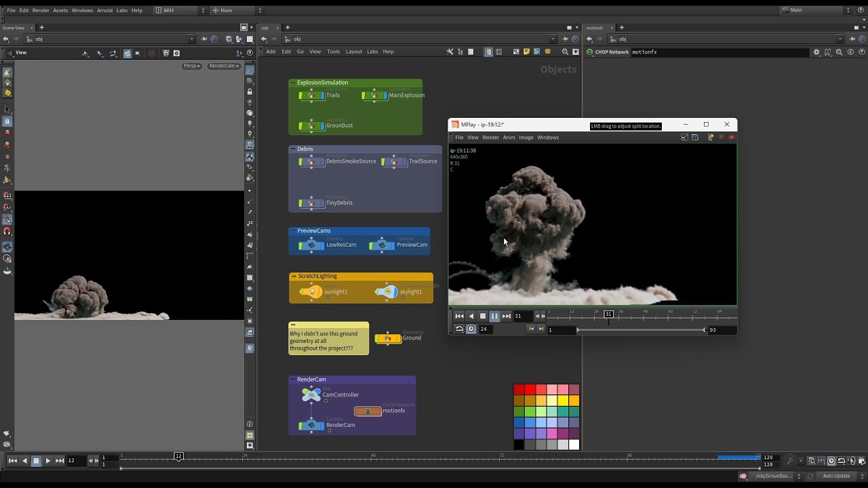Pause playback in the MPlay window

pyautogui.click(x=494, y=316)
